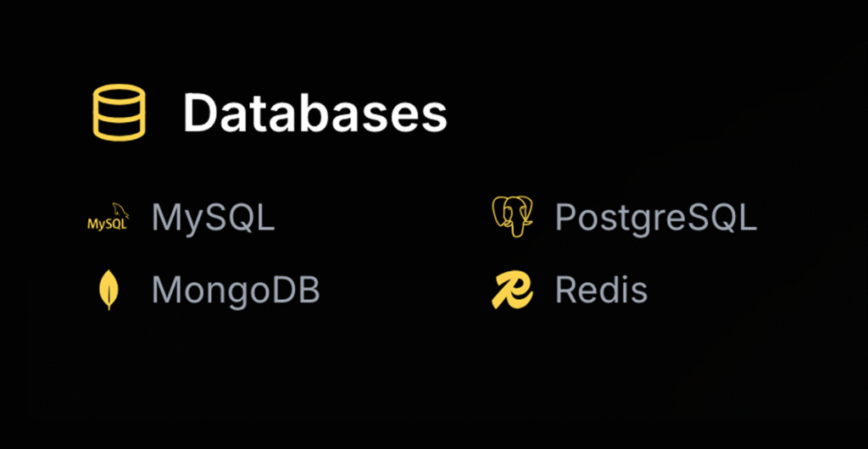Select the MongoDB text label
This screenshot has width=868, height=449.
[x=235, y=291]
